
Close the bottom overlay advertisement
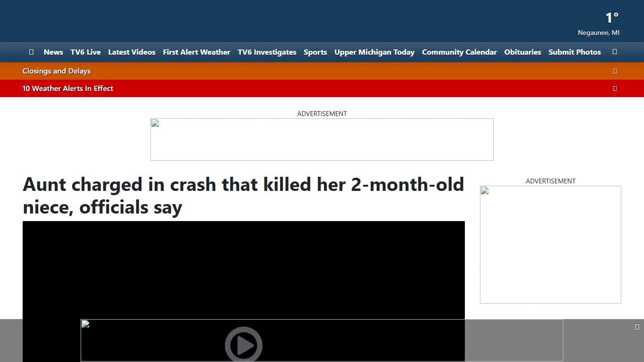click(637, 327)
